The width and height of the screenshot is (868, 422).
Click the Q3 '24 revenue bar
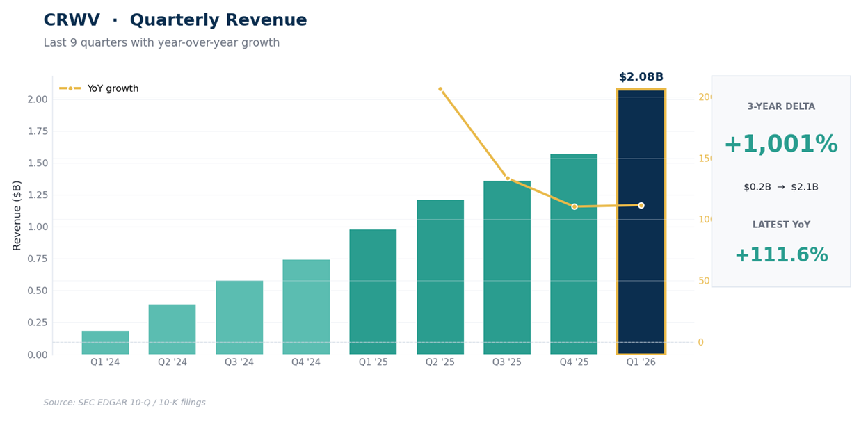pyautogui.click(x=239, y=318)
